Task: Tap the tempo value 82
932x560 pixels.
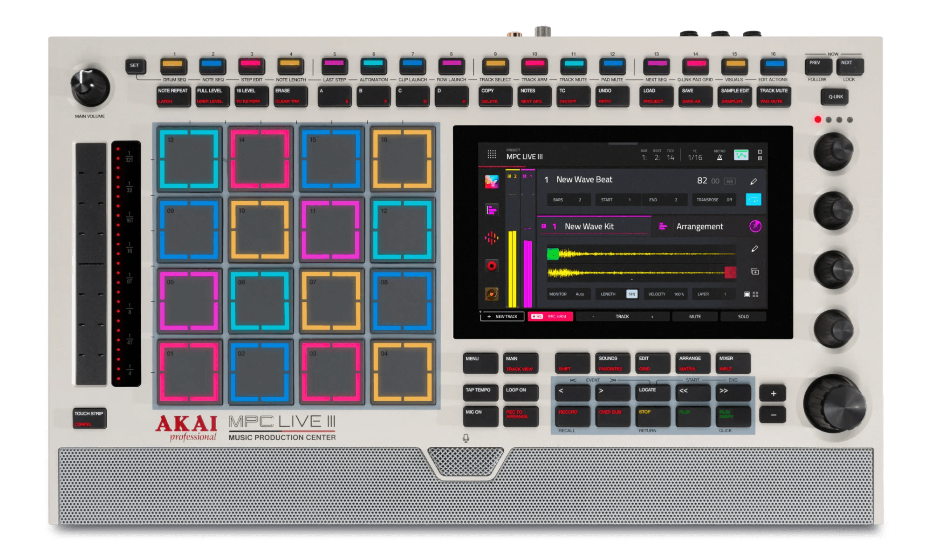Action: [x=702, y=180]
